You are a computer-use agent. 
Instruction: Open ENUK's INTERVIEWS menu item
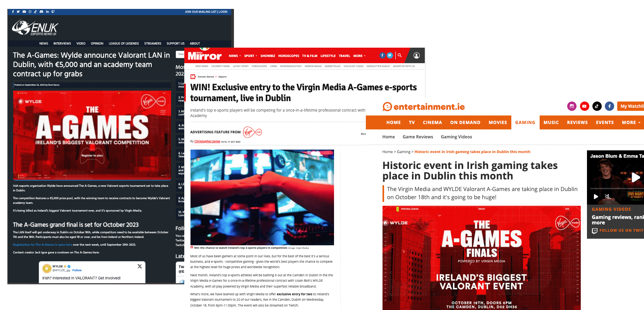pyautogui.click(x=62, y=43)
